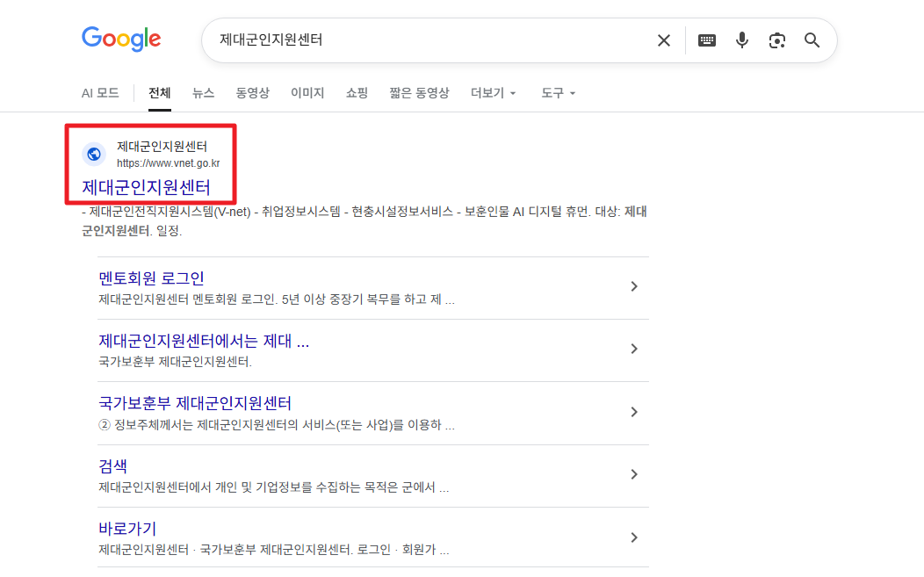Click the globe favicon next to 제대군인지원센터
Screen dimensions: 924x577
(x=93, y=153)
